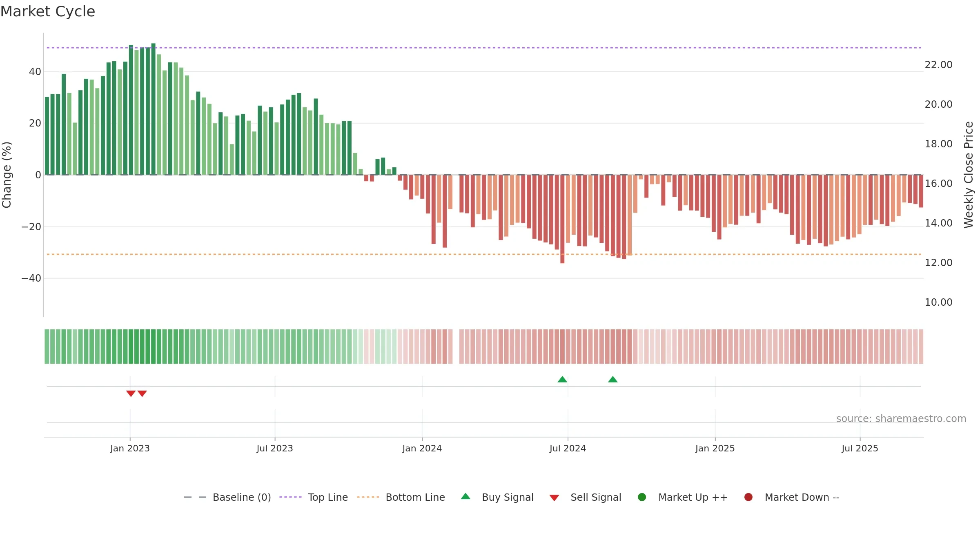
Task: Click the red Sell Signal triangle in legend
Action: click(x=554, y=498)
